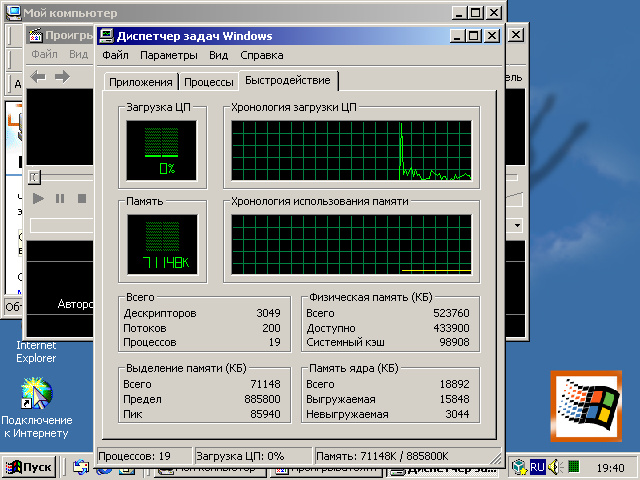Click the media player seek slider handle

pos(34,177)
